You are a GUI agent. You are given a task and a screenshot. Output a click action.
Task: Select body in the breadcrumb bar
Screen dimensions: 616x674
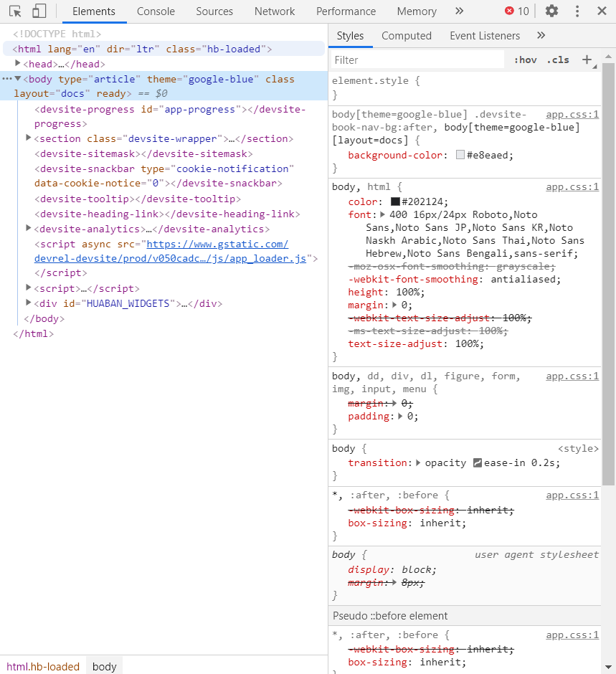105,666
